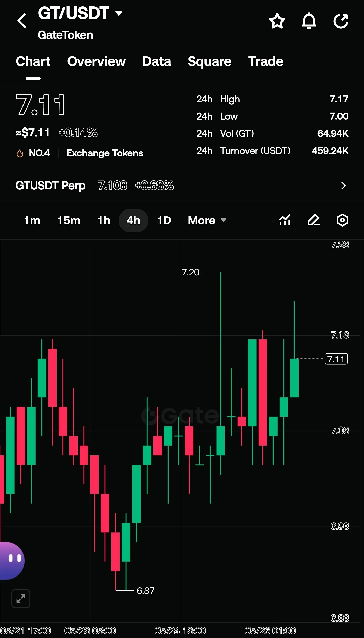This screenshot has width=364, height=638.
Task: Tap the 6.83 price axis label
Action: pos(340,618)
